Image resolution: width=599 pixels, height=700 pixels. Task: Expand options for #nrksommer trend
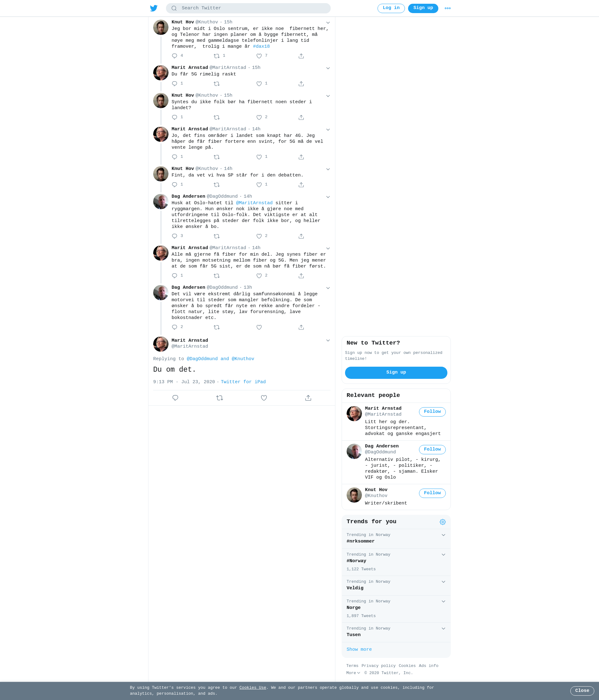pos(443,535)
